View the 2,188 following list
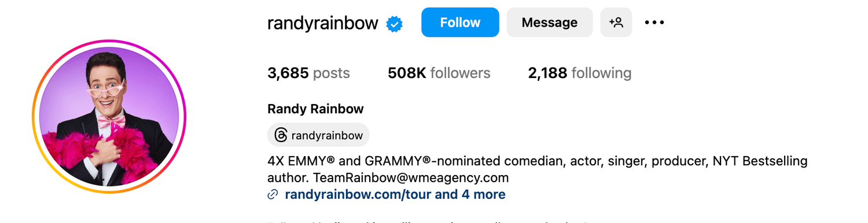868x223 pixels. 580,73
